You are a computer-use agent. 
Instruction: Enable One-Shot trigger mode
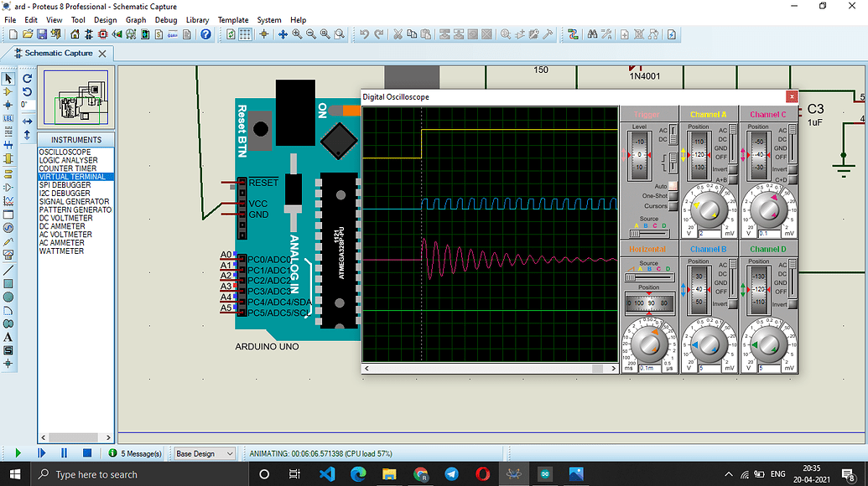[x=673, y=196]
